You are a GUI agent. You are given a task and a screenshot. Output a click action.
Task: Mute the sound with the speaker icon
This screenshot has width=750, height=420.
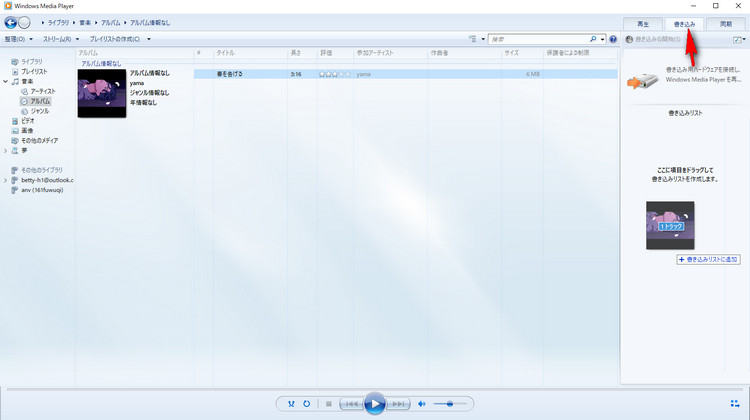422,404
